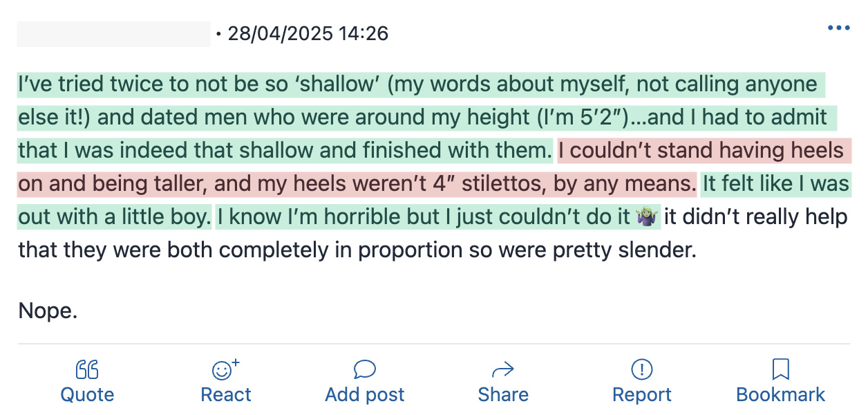Image resolution: width=868 pixels, height=415 pixels.
Task: Open the three-dot post options menu
Action: pos(838,28)
